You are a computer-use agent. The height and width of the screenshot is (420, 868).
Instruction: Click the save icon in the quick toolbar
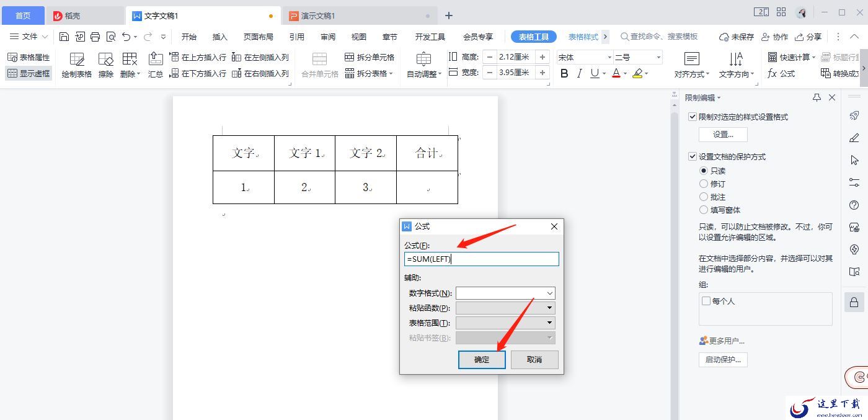click(x=64, y=37)
